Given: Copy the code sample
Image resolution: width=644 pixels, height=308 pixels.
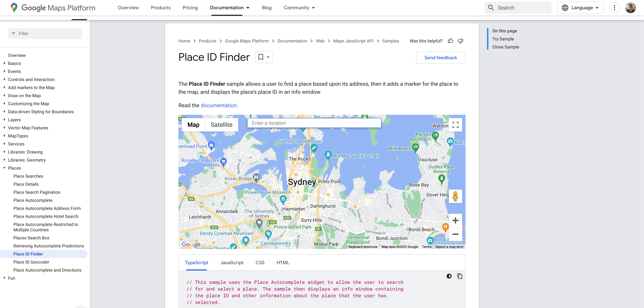Looking at the screenshot, I should 460,276.
